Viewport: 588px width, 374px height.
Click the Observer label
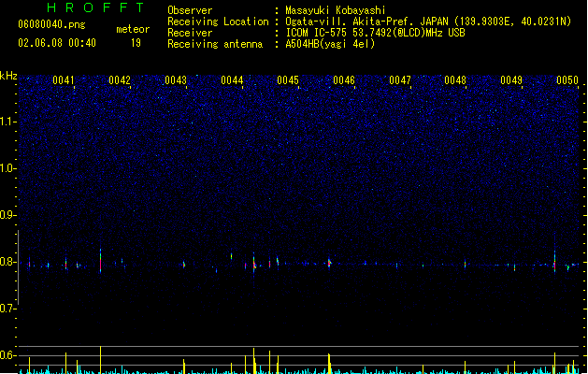coord(190,10)
